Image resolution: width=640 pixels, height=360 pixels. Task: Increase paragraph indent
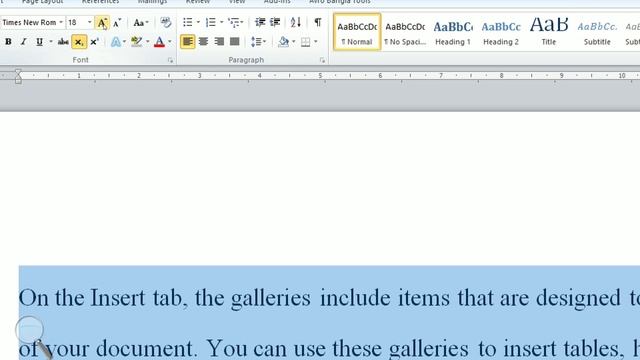pos(275,22)
